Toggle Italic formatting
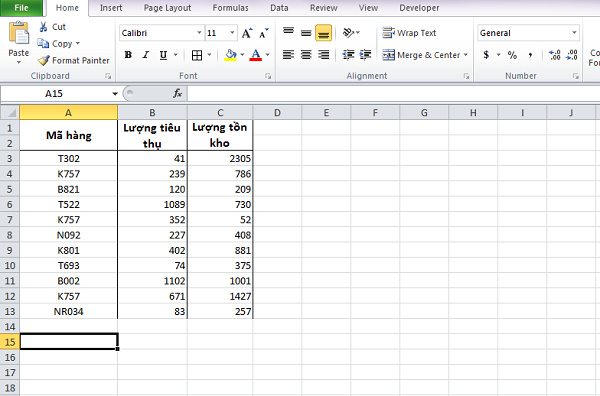 coord(145,55)
